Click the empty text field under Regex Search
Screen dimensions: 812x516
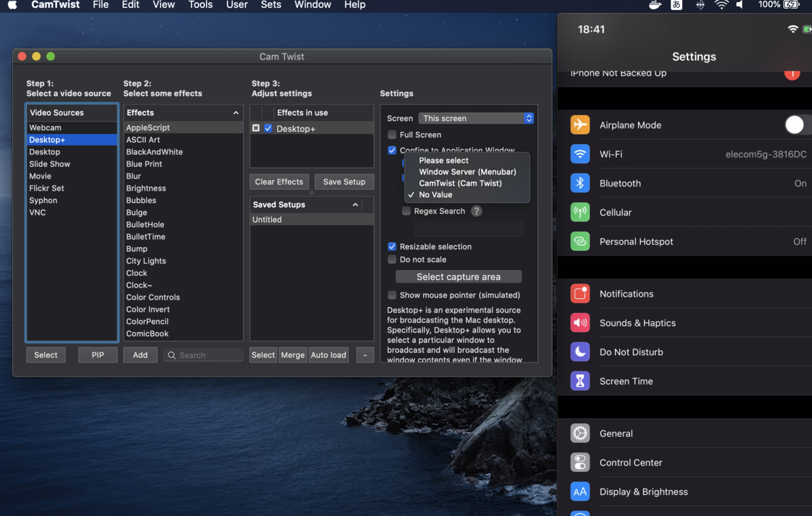click(468, 229)
